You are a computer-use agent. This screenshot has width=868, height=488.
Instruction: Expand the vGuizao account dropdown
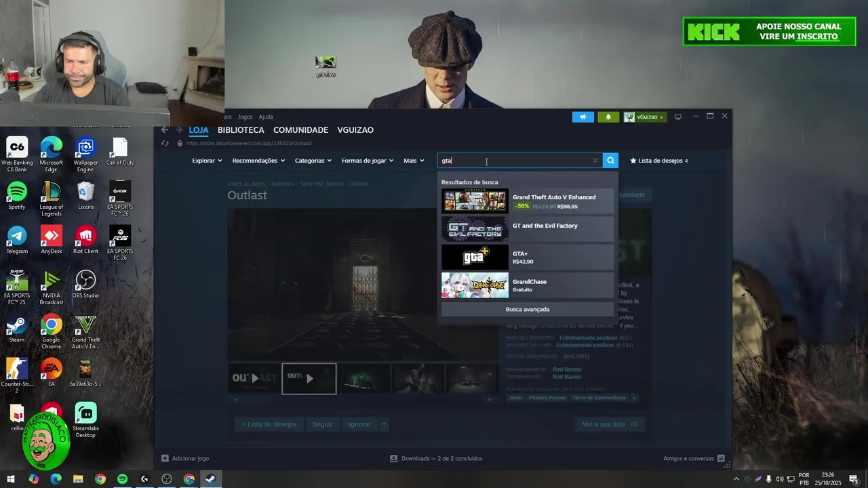tap(645, 117)
